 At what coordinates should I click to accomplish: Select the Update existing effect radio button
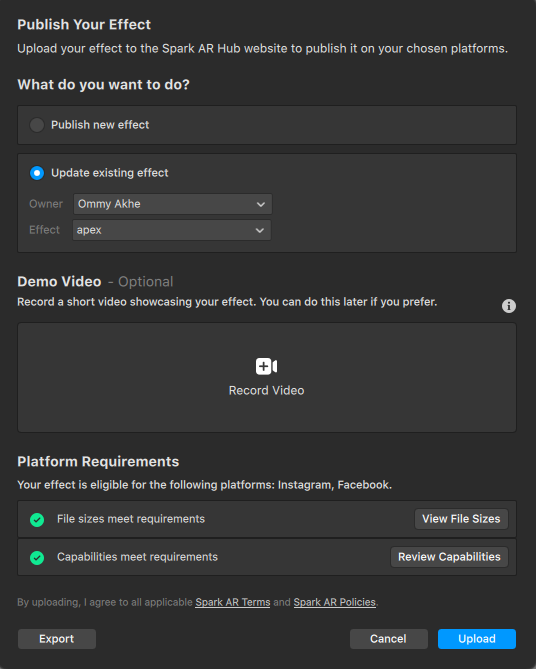pos(37,173)
